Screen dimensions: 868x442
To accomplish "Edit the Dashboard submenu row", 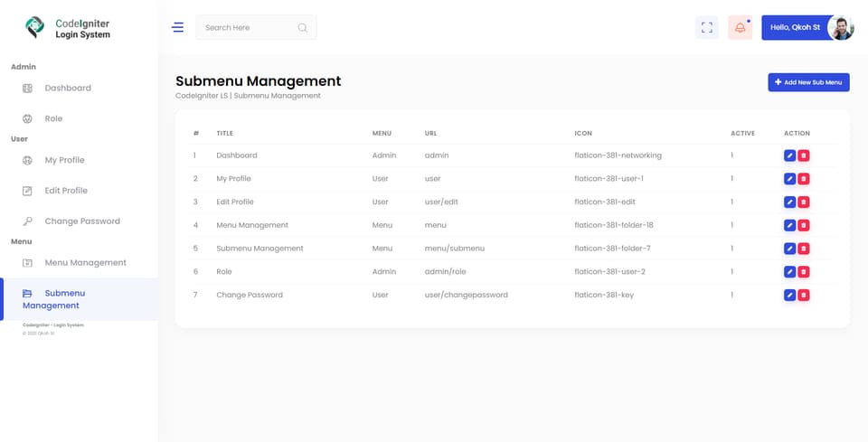I will [790, 155].
